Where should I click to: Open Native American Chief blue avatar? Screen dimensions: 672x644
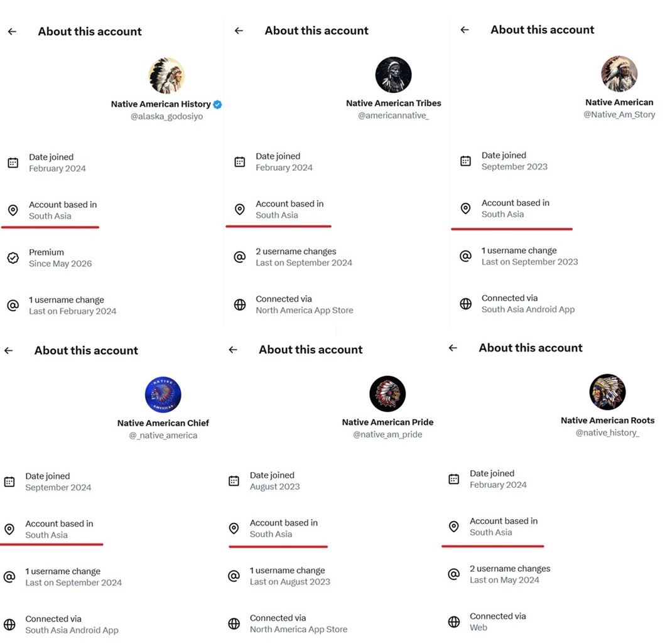pyautogui.click(x=163, y=394)
